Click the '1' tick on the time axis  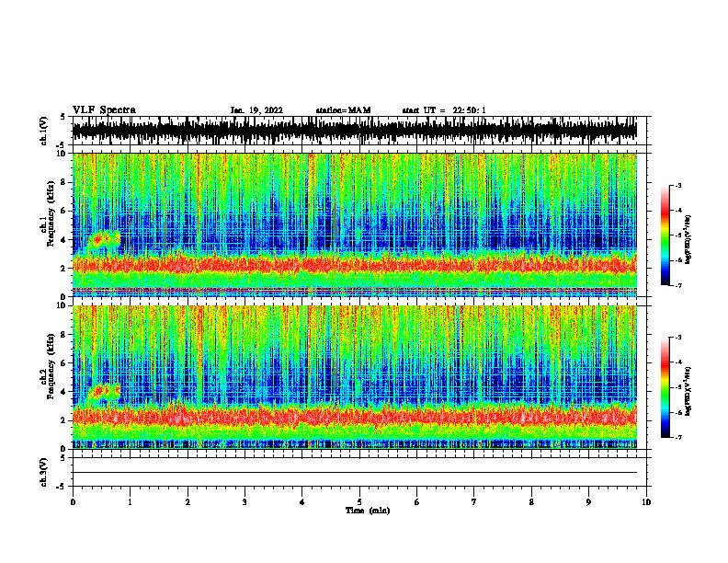131,502
